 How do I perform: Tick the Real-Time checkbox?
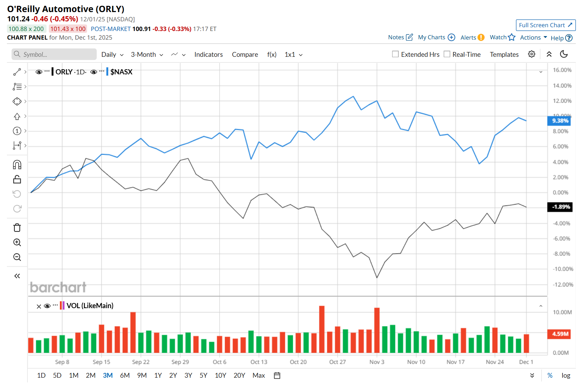(x=447, y=54)
